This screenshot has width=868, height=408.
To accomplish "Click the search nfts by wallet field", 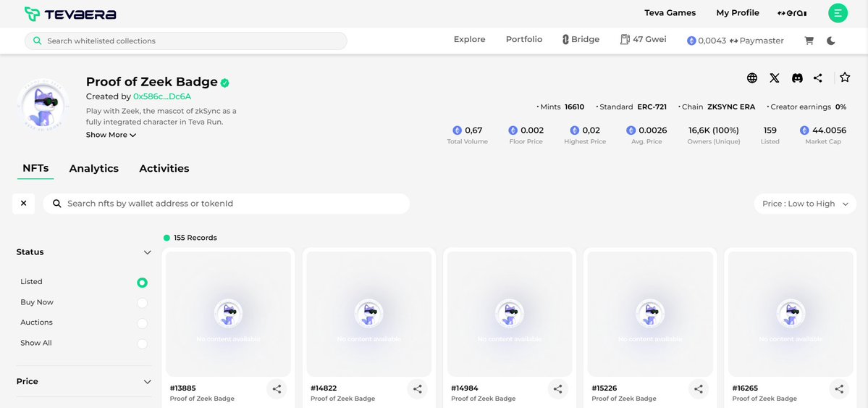I will [227, 204].
